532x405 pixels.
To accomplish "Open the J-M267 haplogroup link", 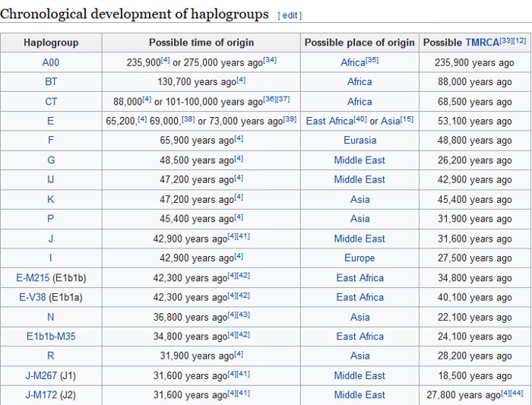I will pos(40,375).
